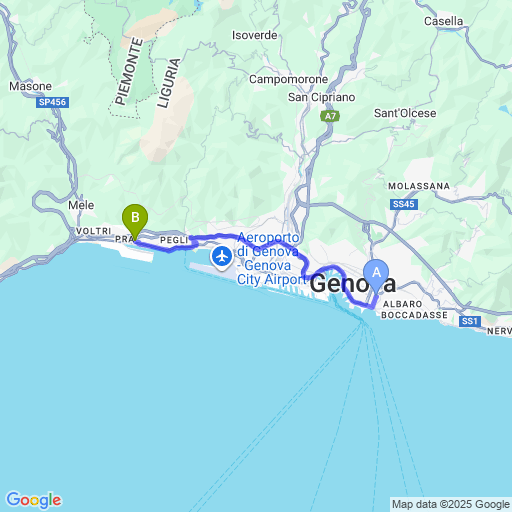This screenshot has width=512, height=512.
Task: Click the green A7 highway shield
Action: 330,116
